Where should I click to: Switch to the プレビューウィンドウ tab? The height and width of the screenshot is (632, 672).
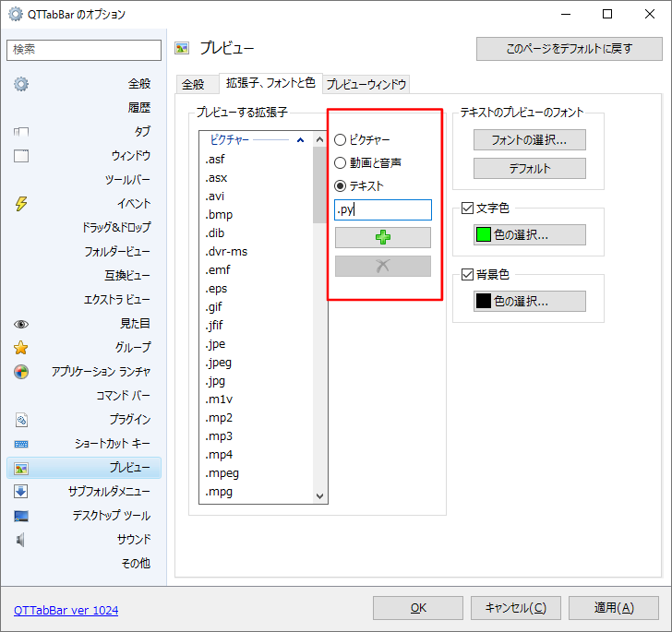point(366,84)
